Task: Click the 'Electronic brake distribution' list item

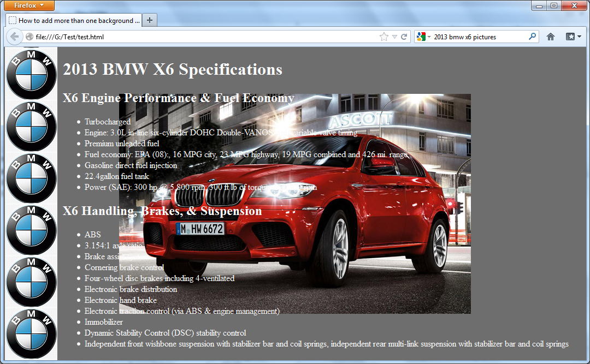Action: (x=131, y=289)
